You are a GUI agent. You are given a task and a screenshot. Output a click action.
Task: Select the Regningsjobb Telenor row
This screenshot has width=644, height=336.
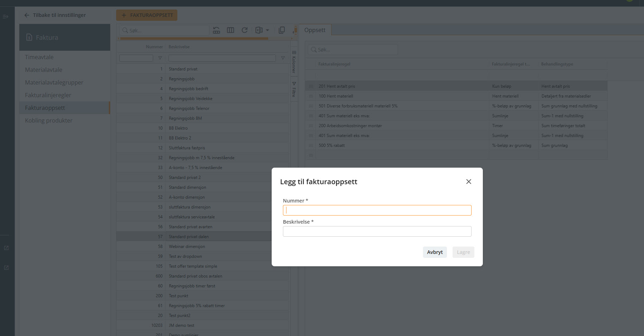[202, 108]
